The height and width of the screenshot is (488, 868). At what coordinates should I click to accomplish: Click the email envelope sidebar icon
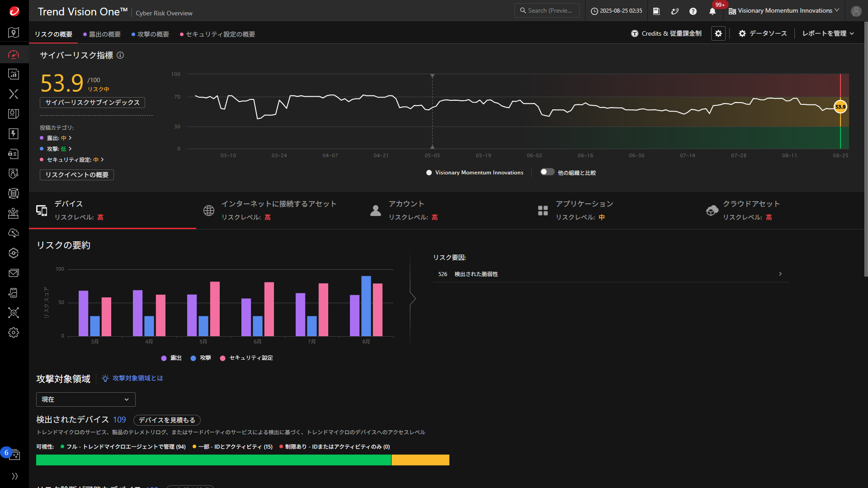14,273
